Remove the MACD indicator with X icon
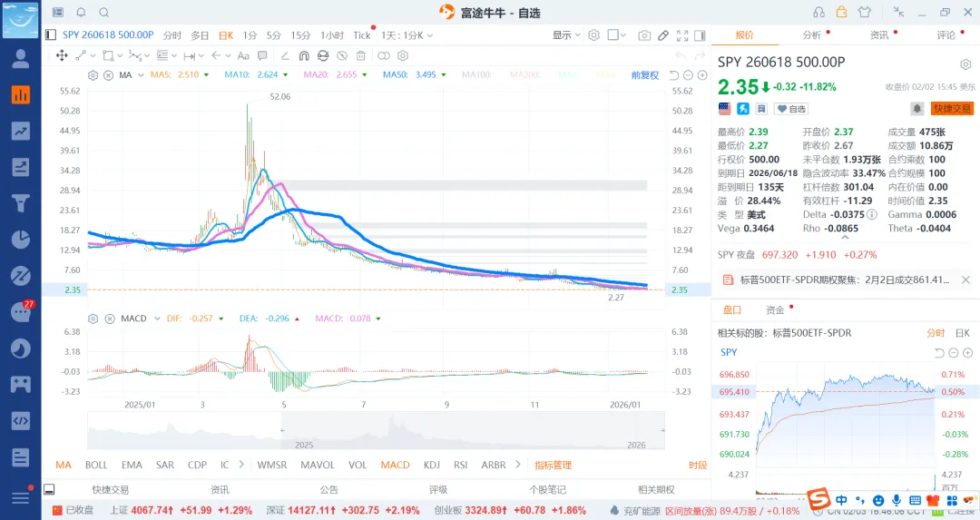Viewport: 980px width, 520px height. (x=109, y=319)
